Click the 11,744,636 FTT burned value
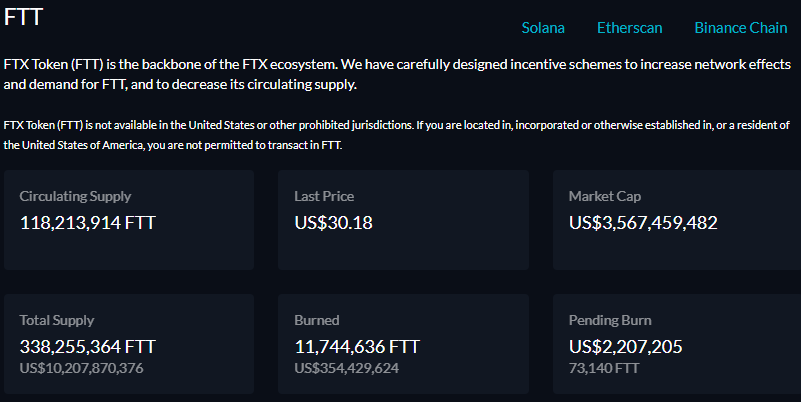Screen dimensions: 801x402 point(357,347)
